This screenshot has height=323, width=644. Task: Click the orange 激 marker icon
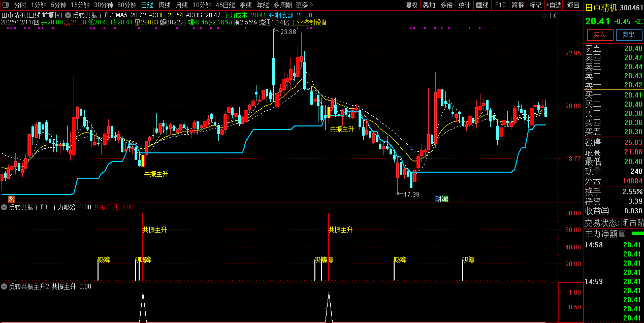[12, 199]
